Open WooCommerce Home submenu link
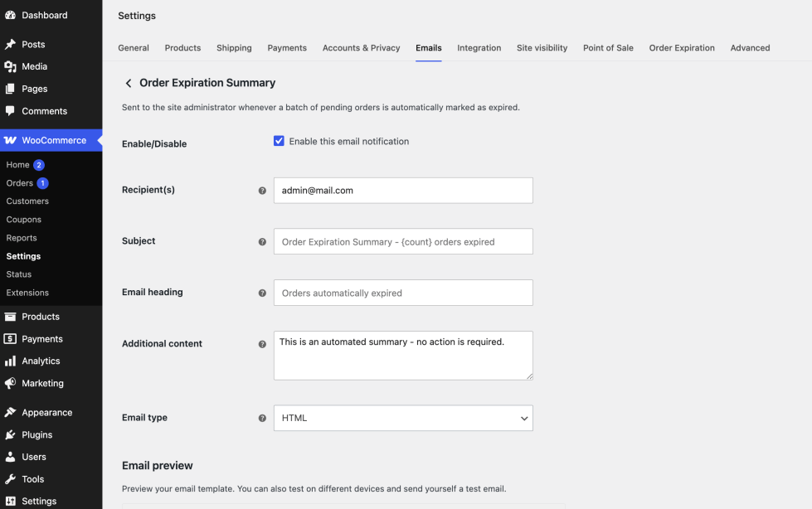This screenshot has width=812, height=509. (17, 165)
